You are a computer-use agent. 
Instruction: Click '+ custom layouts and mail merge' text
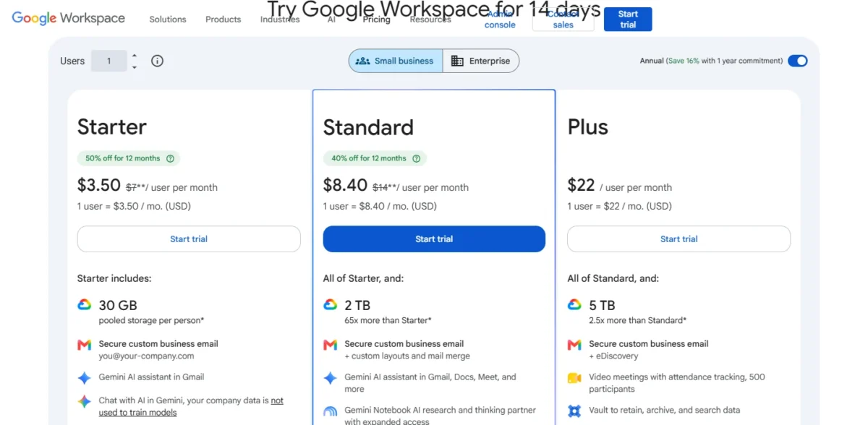pyautogui.click(x=407, y=356)
